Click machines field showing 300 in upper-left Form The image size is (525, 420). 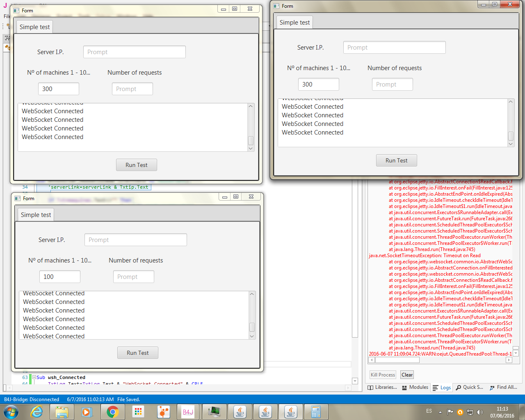59,89
